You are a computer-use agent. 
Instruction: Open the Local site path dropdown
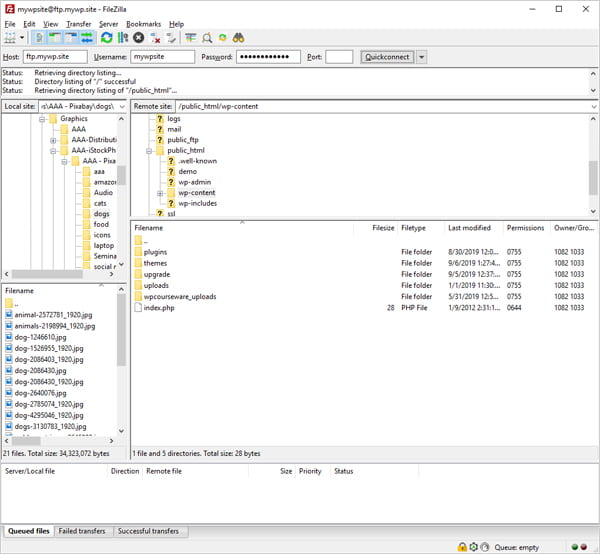click(x=122, y=106)
